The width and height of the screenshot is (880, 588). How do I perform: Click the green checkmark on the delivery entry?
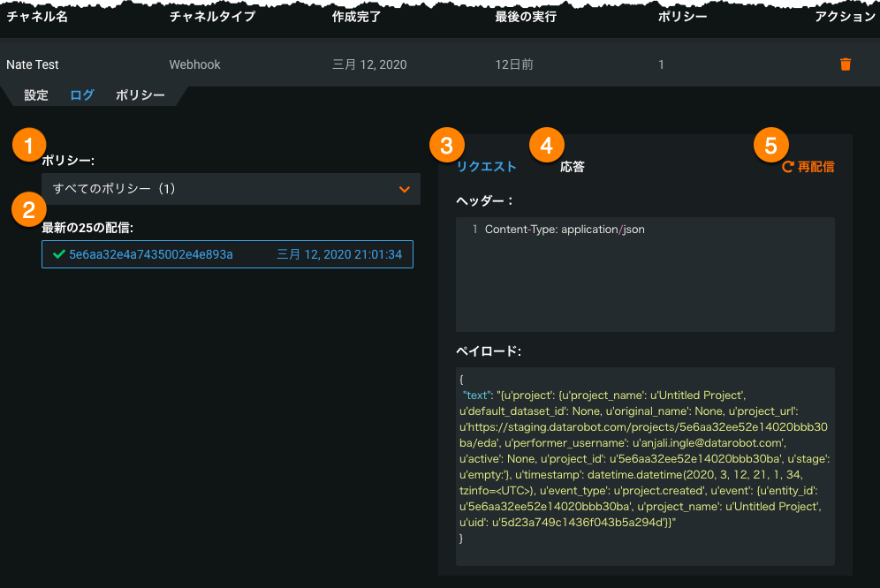[x=58, y=254]
